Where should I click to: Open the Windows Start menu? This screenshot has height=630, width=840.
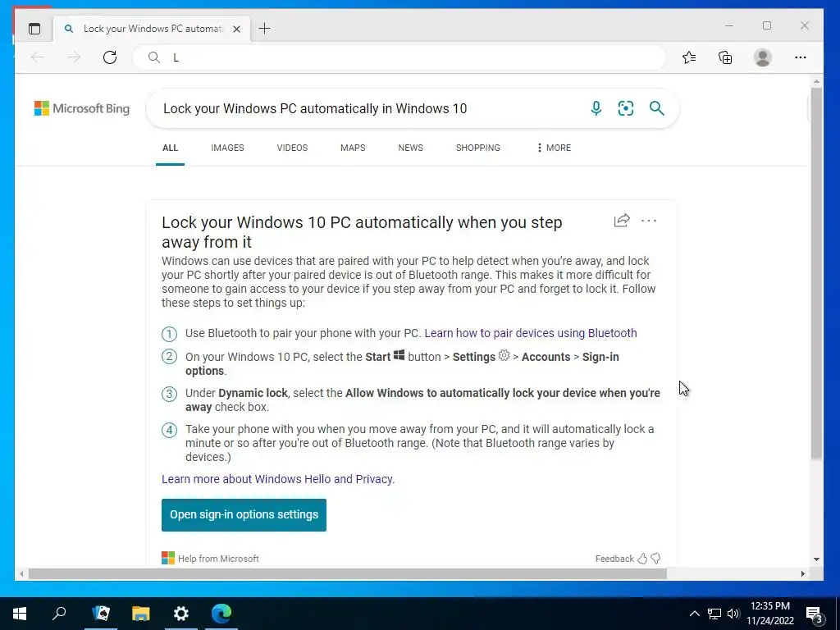(x=20, y=614)
